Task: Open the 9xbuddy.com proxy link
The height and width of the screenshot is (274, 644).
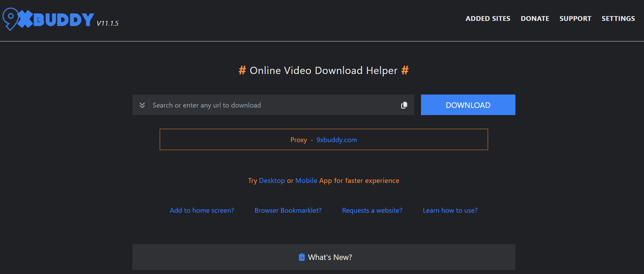Action: click(x=337, y=140)
